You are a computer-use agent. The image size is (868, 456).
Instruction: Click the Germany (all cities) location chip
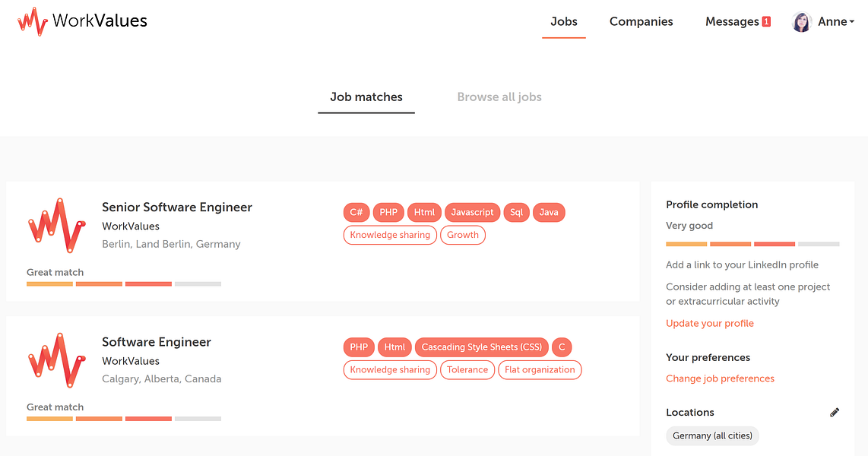[x=712, y=435]
